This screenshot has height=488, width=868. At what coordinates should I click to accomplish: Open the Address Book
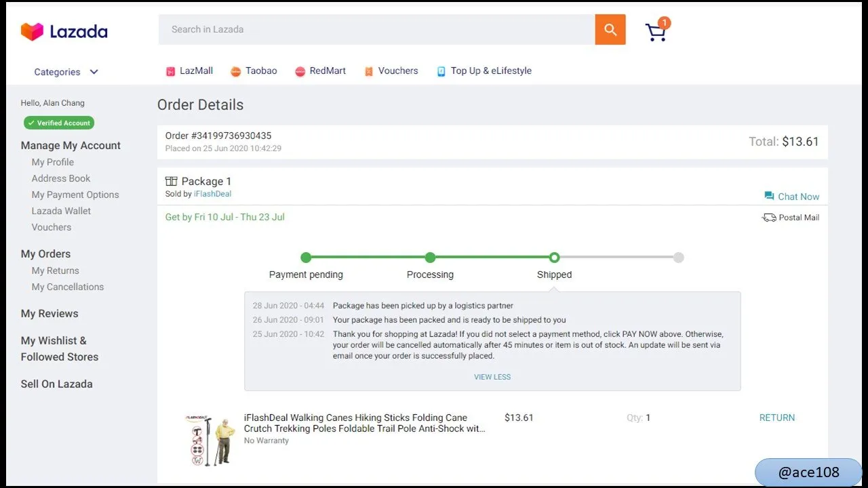pyautogui.click(x=61, y=178)
